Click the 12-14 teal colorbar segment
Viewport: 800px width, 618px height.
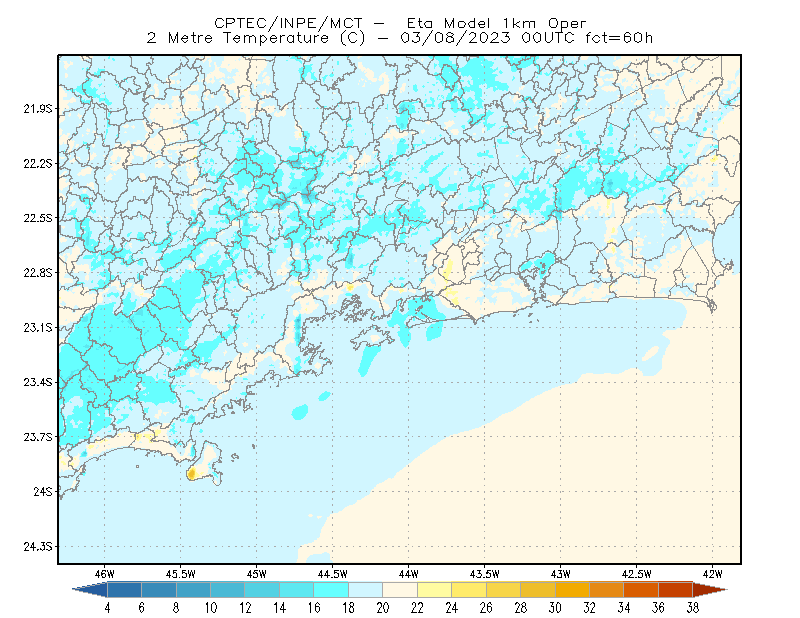click(x=262, y=590)
